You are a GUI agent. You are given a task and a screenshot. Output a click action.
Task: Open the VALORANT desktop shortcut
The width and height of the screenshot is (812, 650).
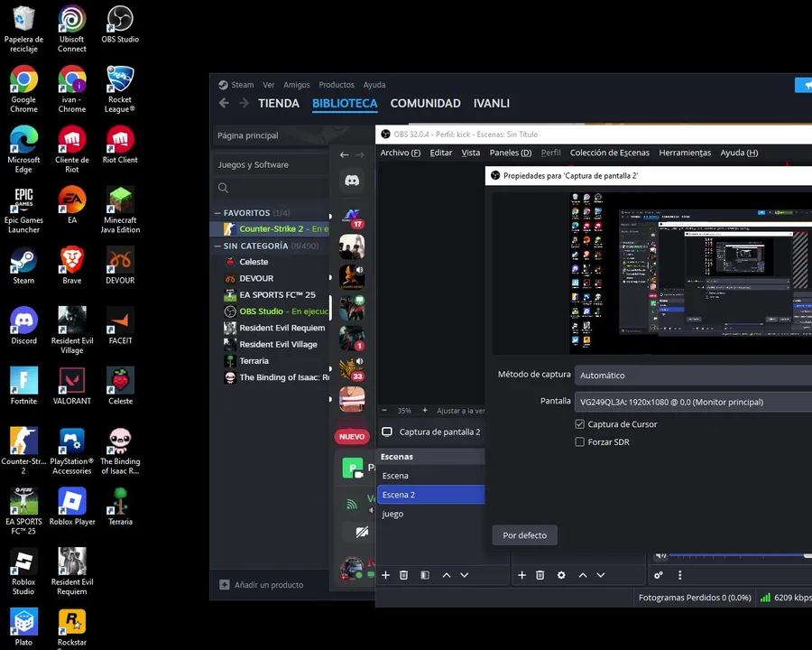click(x=72, y=386)
